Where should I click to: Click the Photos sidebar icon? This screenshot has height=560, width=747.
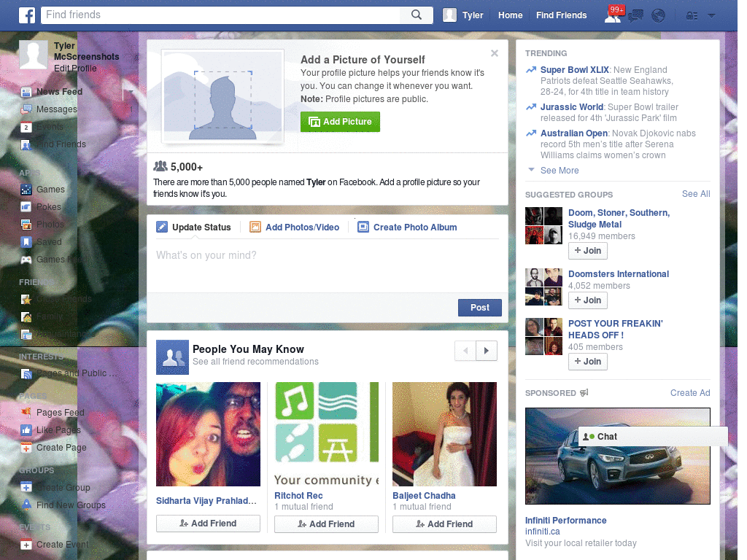pyautogui.click(x=26, y=225)
